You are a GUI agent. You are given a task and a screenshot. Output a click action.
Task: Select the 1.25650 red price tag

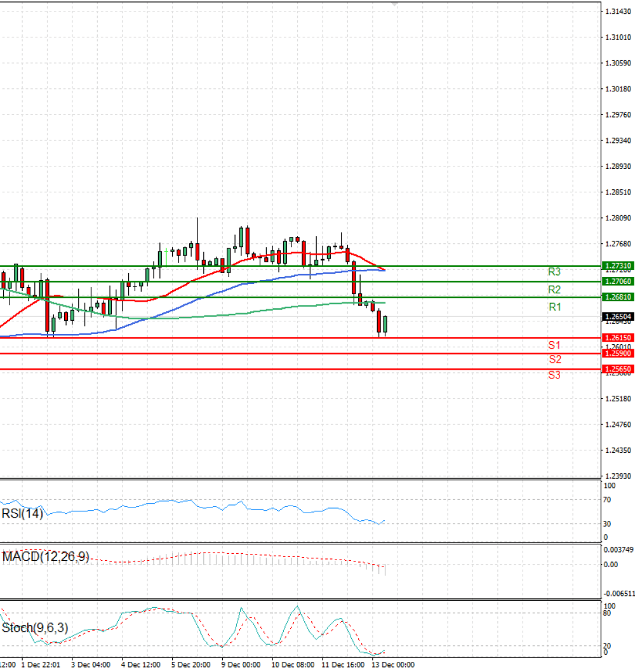pos(618,369)
